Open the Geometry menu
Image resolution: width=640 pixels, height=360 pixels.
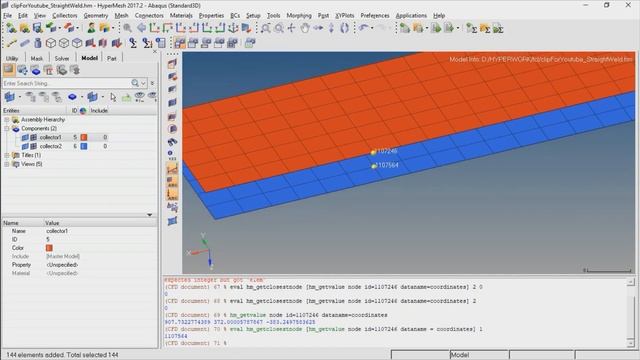tap(96, 16)
